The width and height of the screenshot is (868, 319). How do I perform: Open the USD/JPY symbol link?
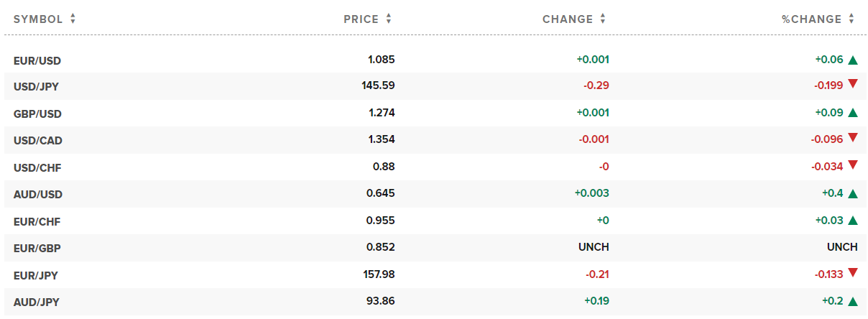click(x=37, y=87)
